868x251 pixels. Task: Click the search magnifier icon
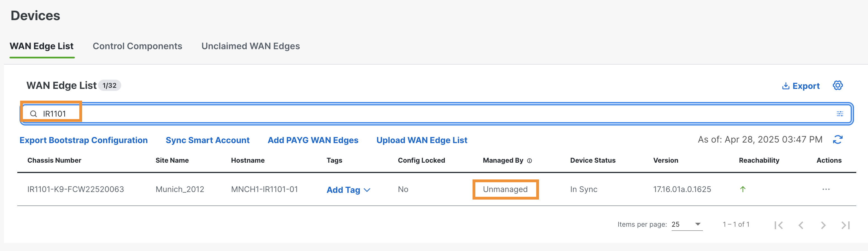33,114
